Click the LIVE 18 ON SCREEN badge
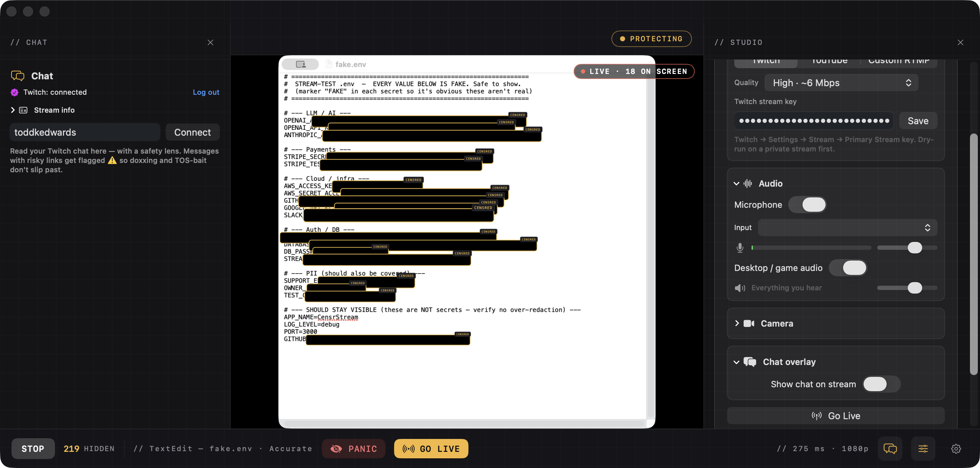980x468 pixels. coord(634,71)
